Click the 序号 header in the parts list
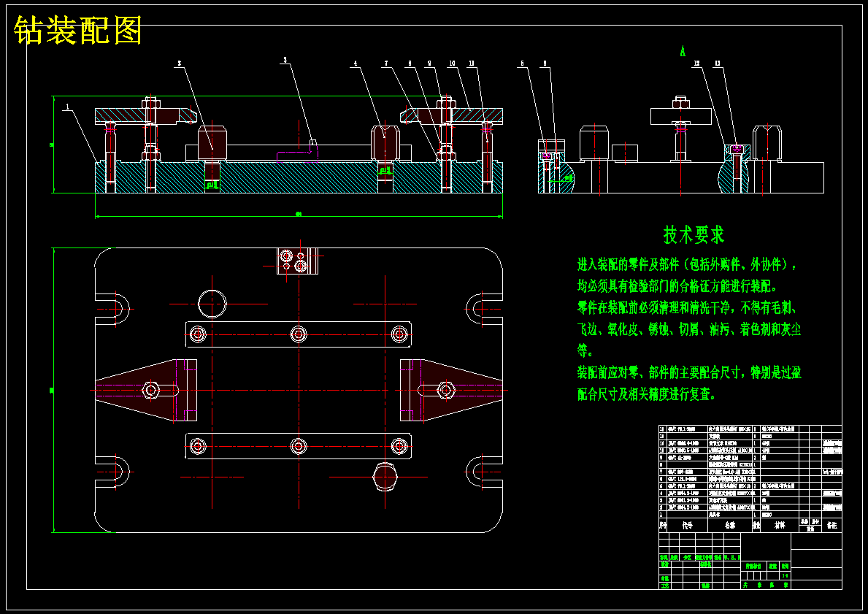 (x=663, y=526)
